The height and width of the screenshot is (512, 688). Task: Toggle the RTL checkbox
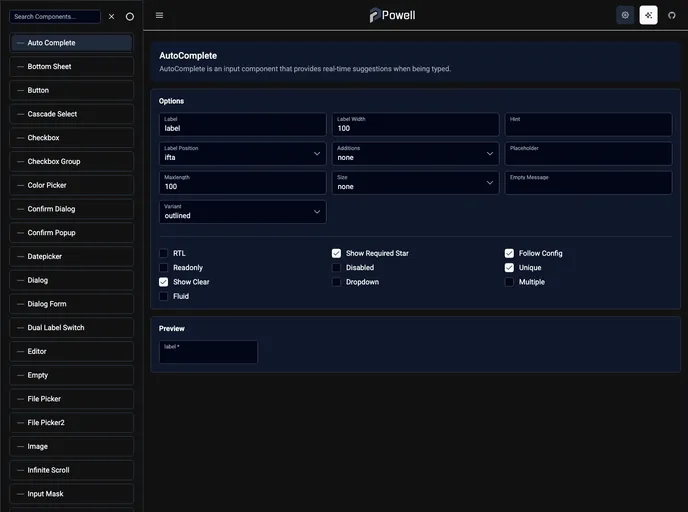tap(164, 253)
